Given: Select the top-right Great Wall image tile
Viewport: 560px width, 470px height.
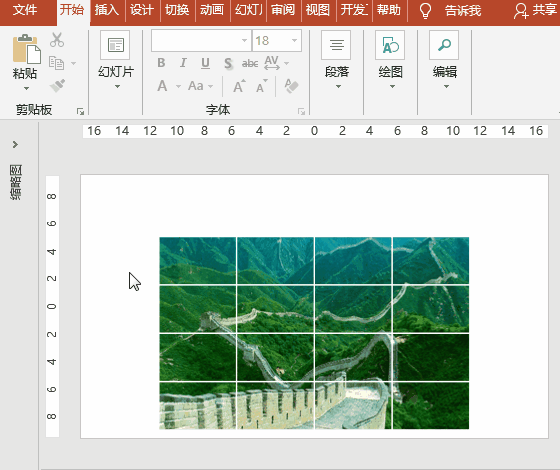Looking at the screenshot, I should coord(431,261).
